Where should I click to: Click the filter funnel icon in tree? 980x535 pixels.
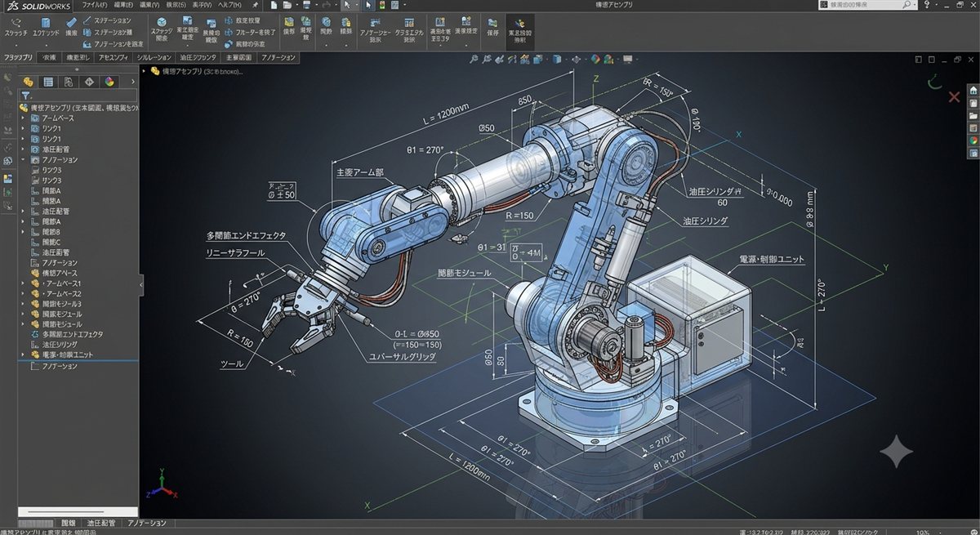click(26, 96)
